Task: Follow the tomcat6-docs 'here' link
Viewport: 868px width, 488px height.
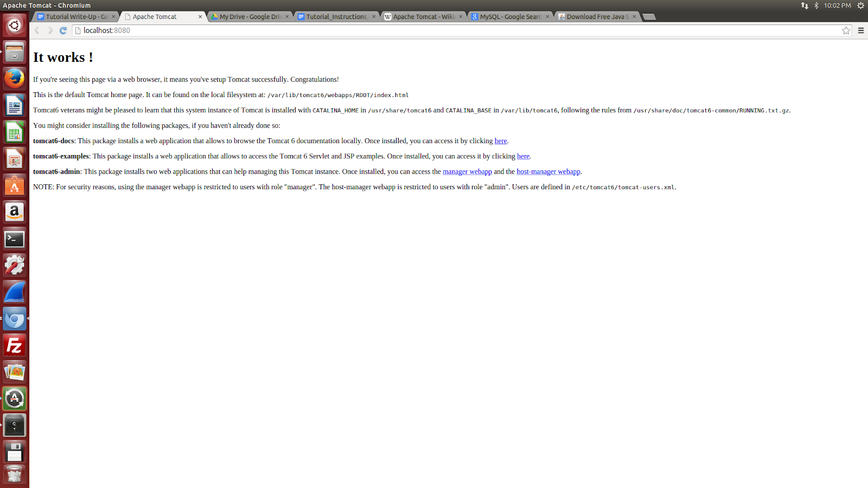Action: pos(501,141)
